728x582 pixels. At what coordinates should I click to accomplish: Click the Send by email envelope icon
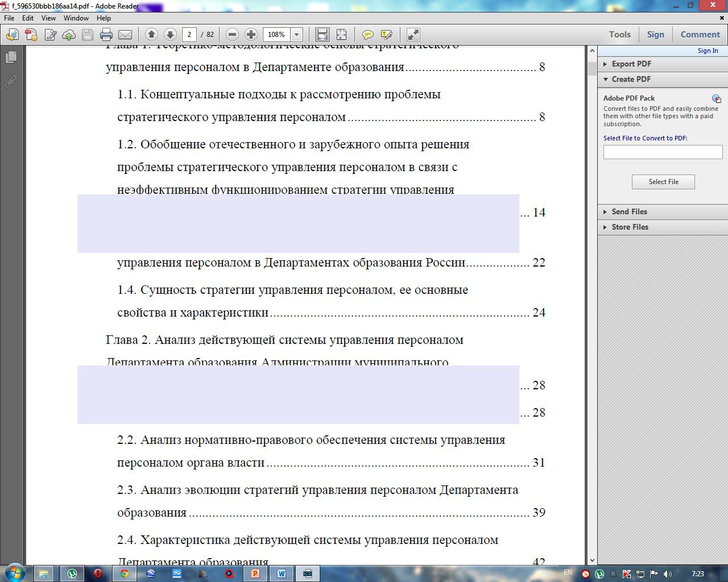point(125,35)
